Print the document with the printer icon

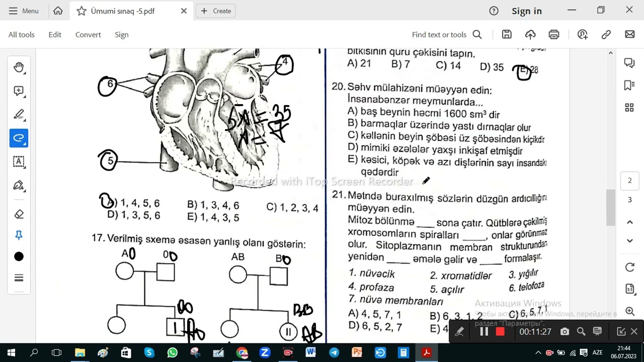[x=554, y=34]
